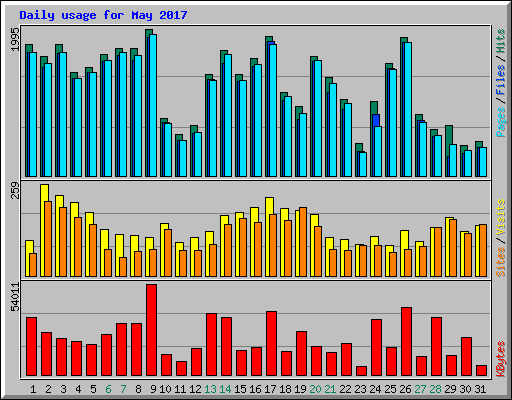
Task: Click the tallest red KBytes bar for day 9
Action: tap(152, 330)
